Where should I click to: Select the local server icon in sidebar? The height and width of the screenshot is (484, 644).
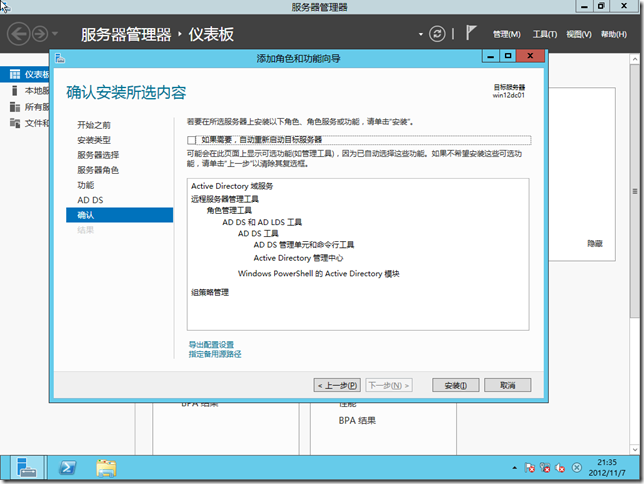pos(15,90)
